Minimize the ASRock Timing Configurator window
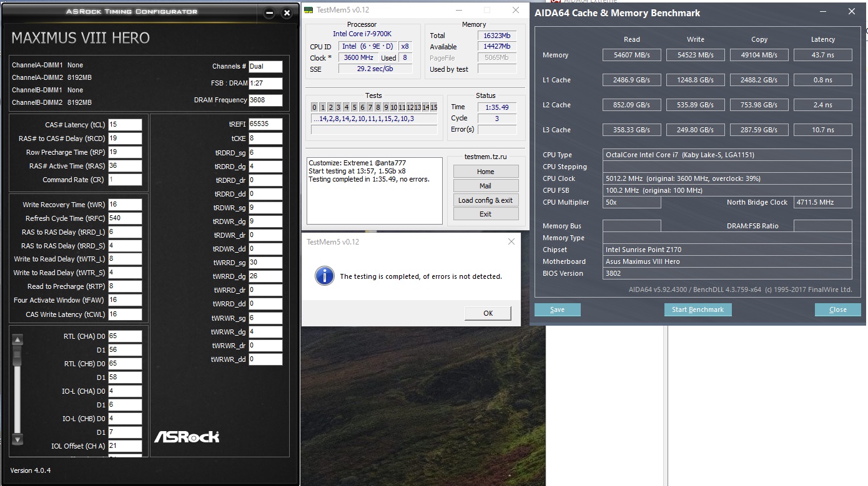The height and width of the screenshot is (486, 868). (x=269, y=13)
